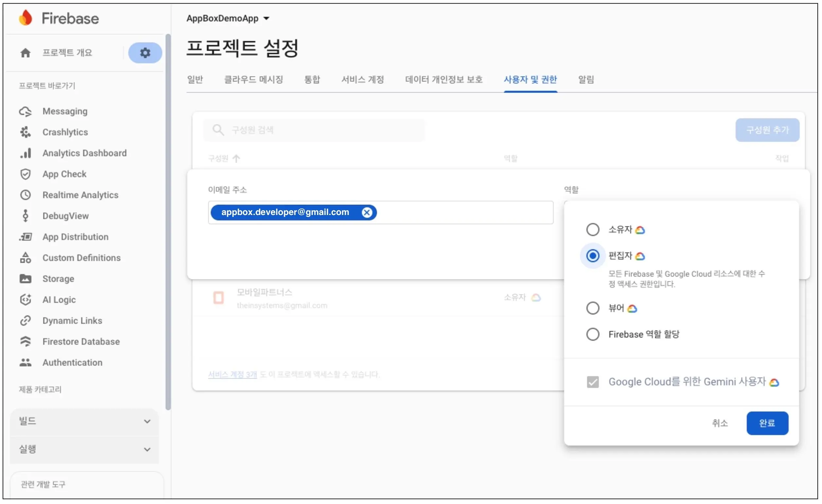
Task: Expand the 빌드 category
Action: (x=84, y=422)
